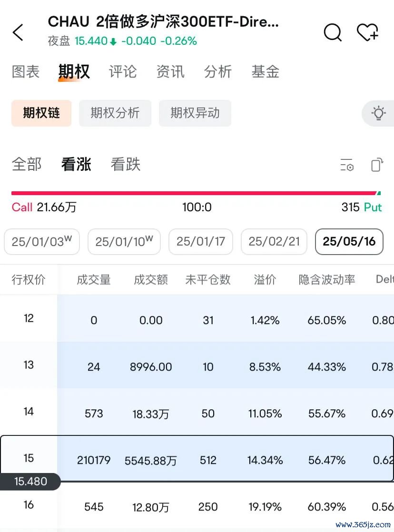This screenshot has width=394, height=532.
Task: Open option chain column settings icon
Action: (347, 165)
